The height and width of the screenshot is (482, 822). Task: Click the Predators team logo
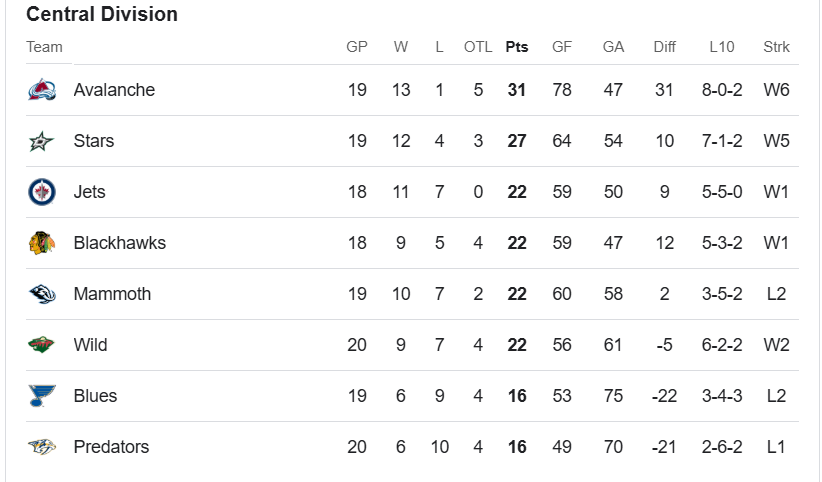[42, 447]
